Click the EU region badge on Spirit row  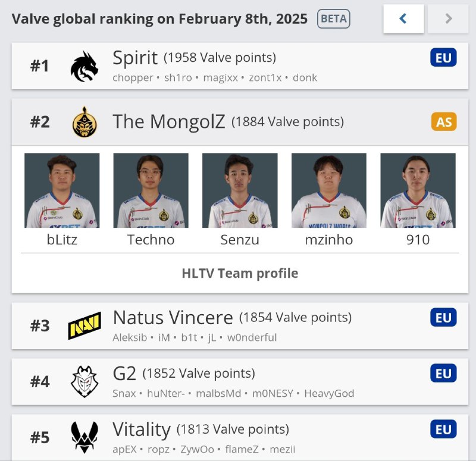coord(443,58)
